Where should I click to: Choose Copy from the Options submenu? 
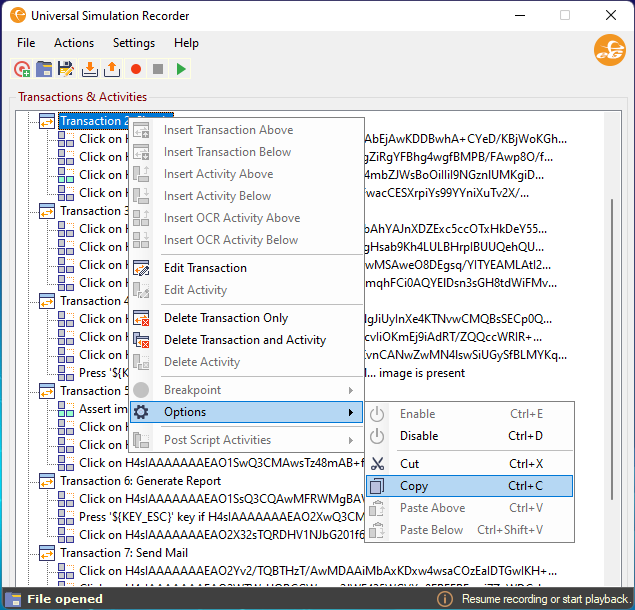tap(414, 486)
